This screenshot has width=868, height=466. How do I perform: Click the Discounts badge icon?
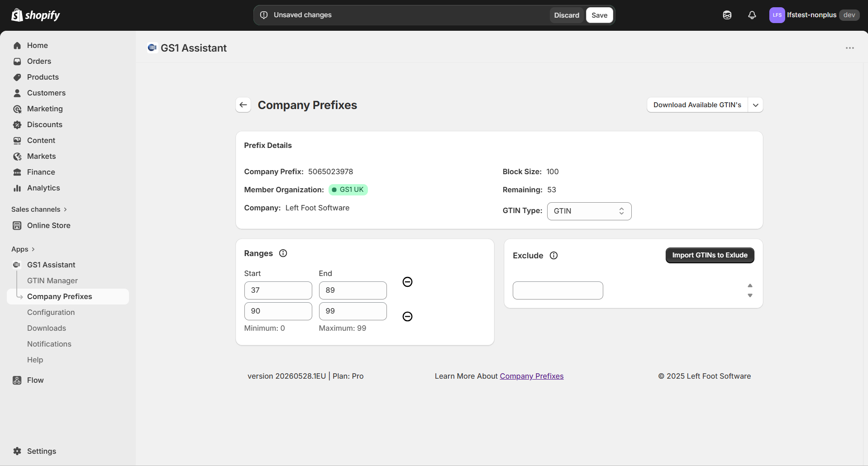pos(17,124)
